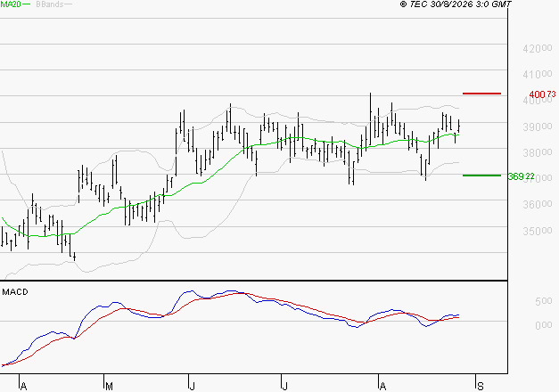Viewport: 559px width, 392px height.
Task: Click the 360.00 price axis label
Action: 538,205
